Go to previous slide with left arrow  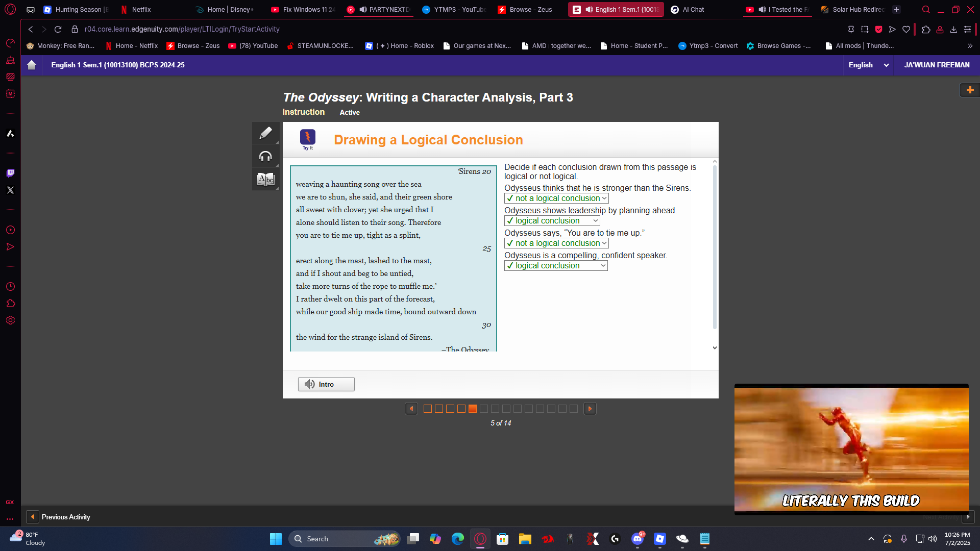[x=411, y=409]
